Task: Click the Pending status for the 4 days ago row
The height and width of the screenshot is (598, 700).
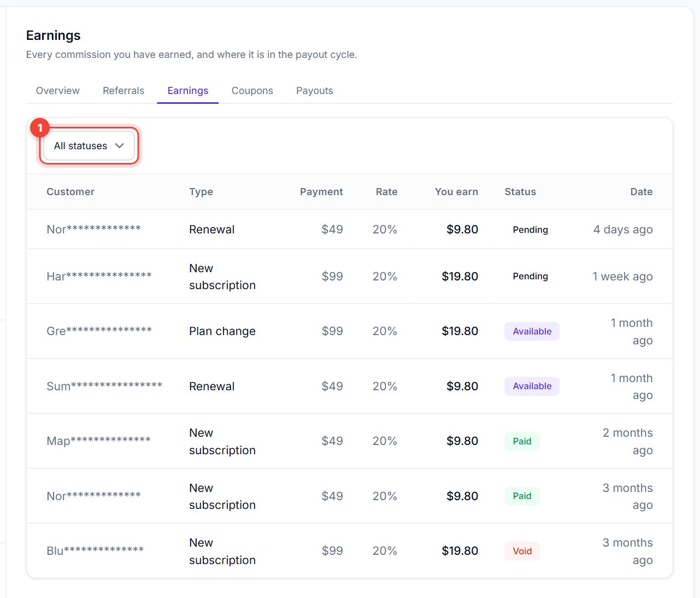Action: (530, 230)
